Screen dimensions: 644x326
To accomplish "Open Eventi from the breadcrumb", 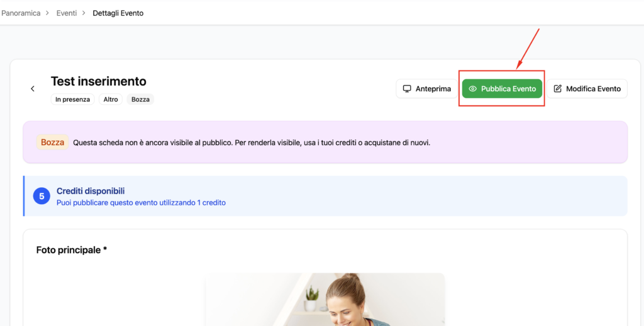I will point(67,13).
